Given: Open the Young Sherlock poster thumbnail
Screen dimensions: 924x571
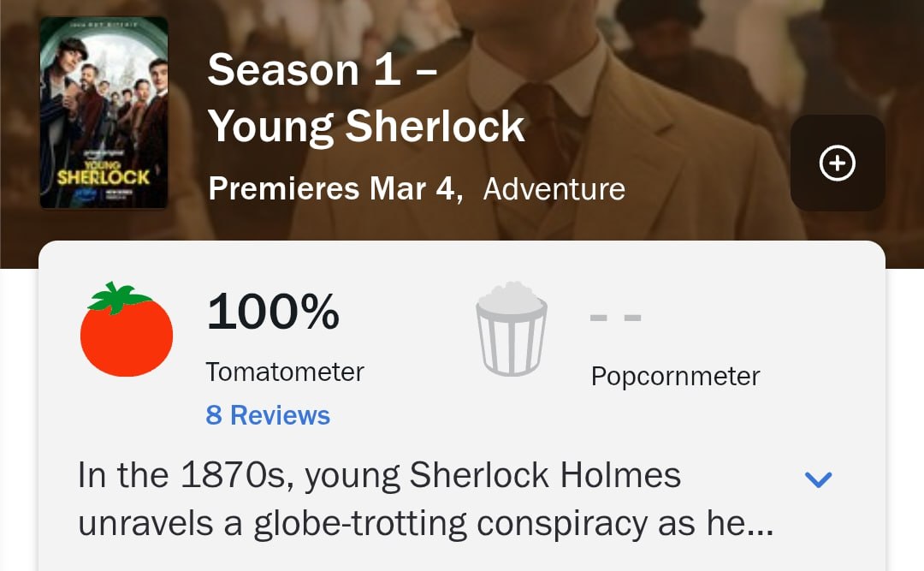Looking at the screenshot, I should pyautogui.click(x=104, y=113).
